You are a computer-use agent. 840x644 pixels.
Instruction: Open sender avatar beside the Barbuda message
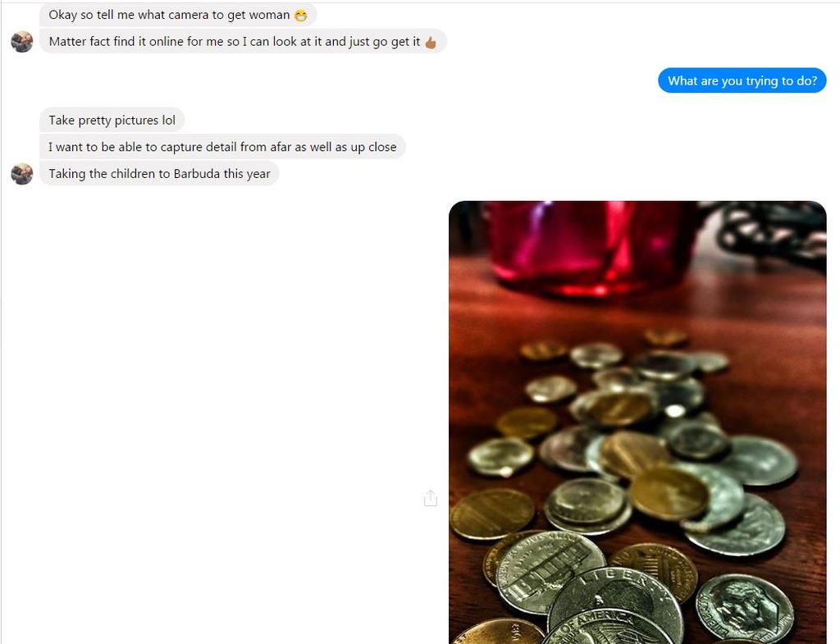[x=22, y=174]
